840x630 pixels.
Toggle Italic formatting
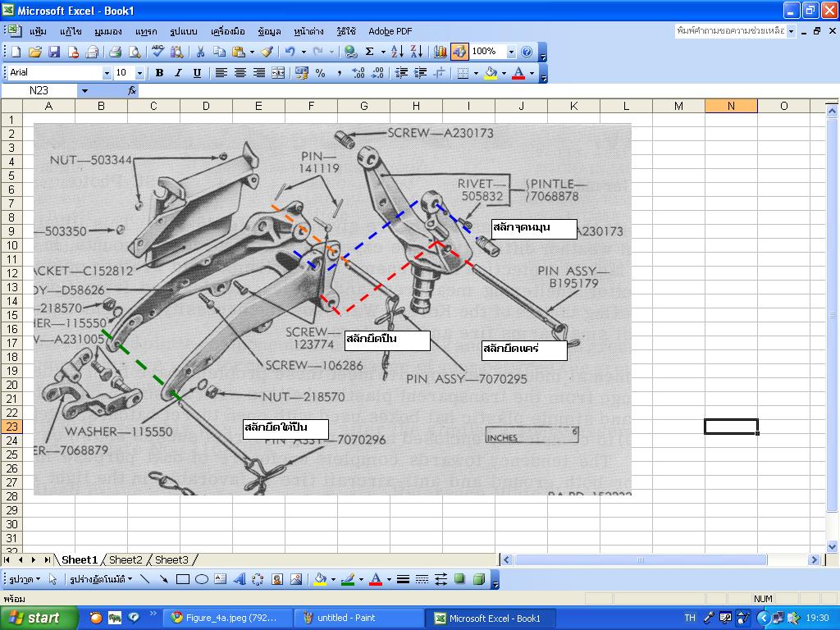[x=178, y=73]
